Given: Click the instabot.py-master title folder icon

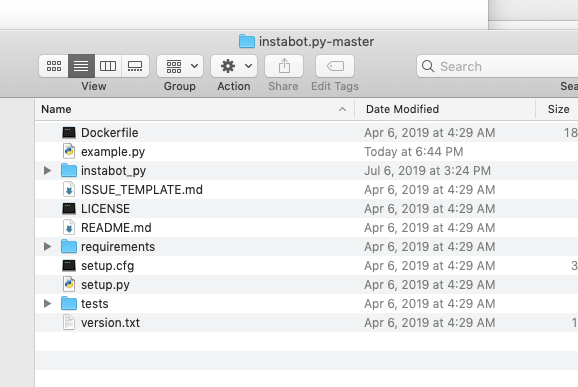Looking at the screenshot, I should (247, 41).
